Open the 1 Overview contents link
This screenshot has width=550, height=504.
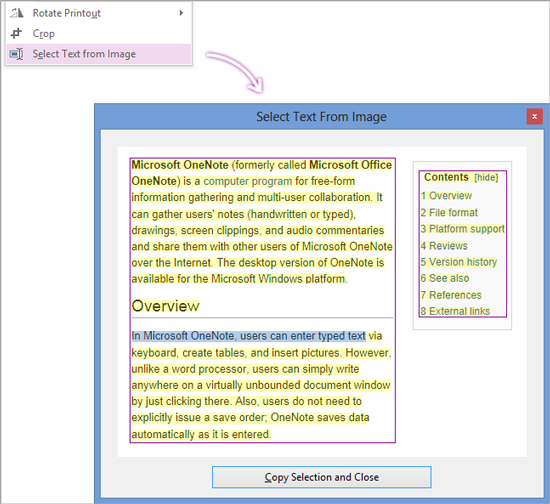pos(447,196)
